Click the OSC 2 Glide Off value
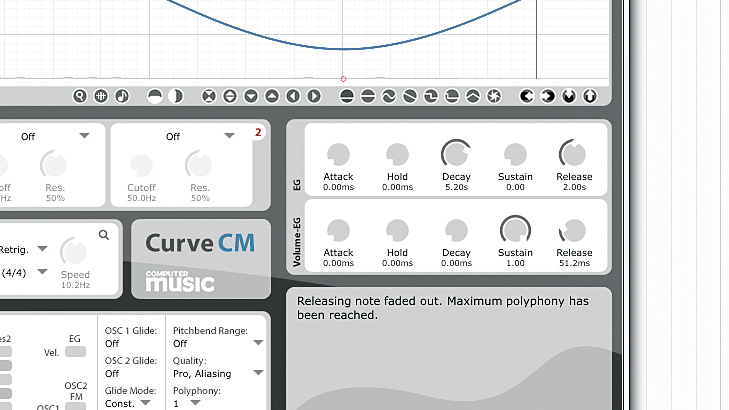Viewport: 729px width, 410px height. 112,373
